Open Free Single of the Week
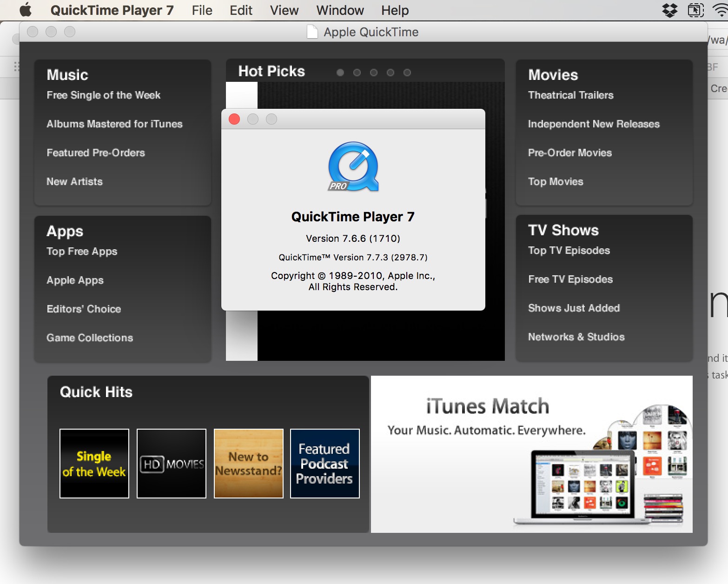 coord(103,95)
